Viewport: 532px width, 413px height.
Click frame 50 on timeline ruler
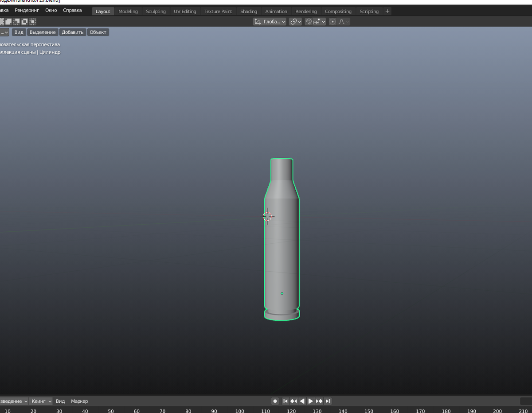point(111,411)
